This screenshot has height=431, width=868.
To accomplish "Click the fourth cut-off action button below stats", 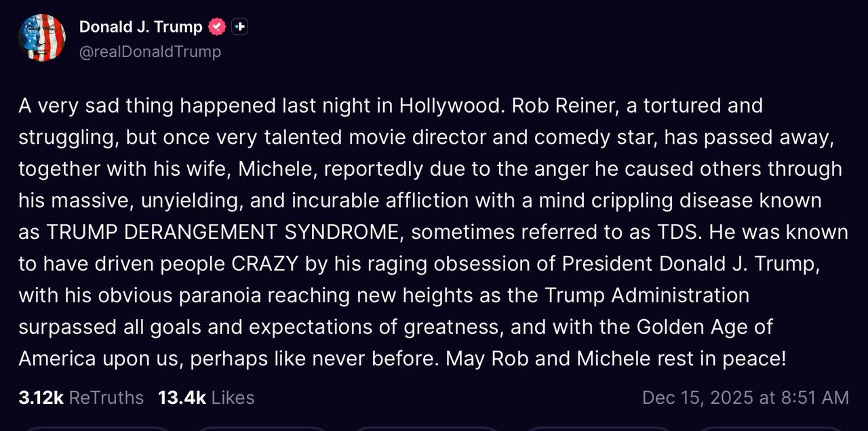I will point(597,428).
